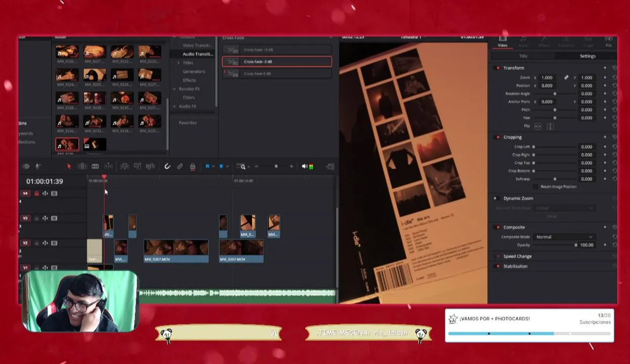Activate the Trim edit mode tool
Screen dimensions: 630x364
(x=82, y=166)
